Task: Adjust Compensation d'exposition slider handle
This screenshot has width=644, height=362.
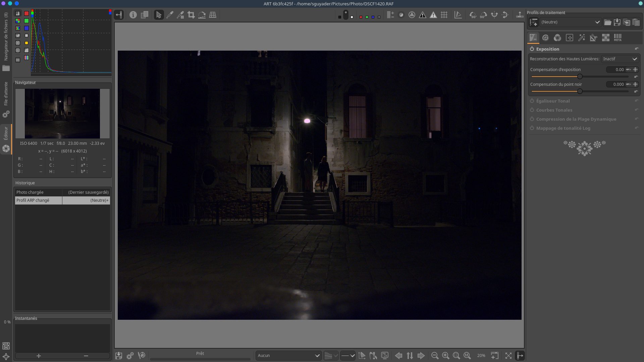Action: coord(580,76)
